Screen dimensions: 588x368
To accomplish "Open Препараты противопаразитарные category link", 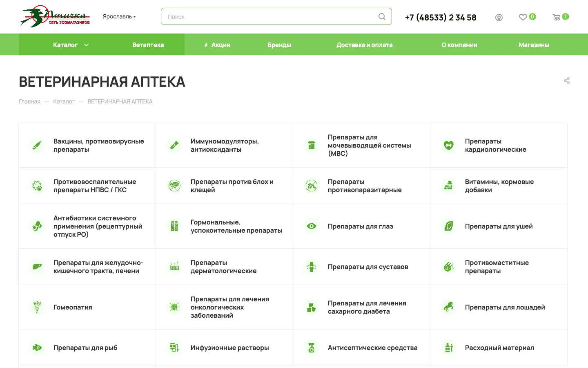I will (x=365, y=186).
